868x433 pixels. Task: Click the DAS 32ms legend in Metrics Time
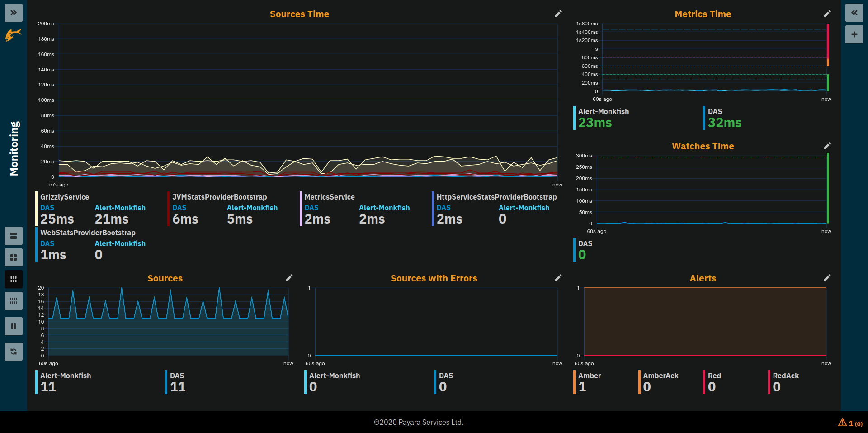tap(723, 118)
